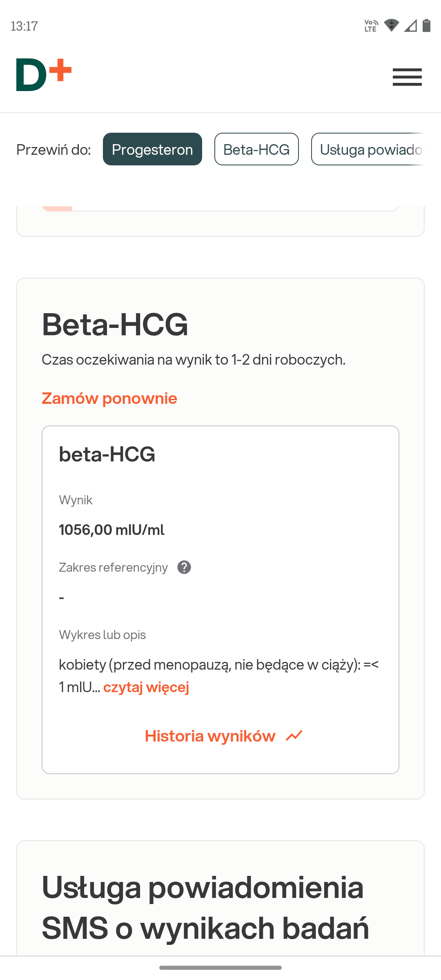This screenshot has height=980, width=441.
Task: Click the trend chart icon beside Historia wyników
Action: (x=294, y=736)
